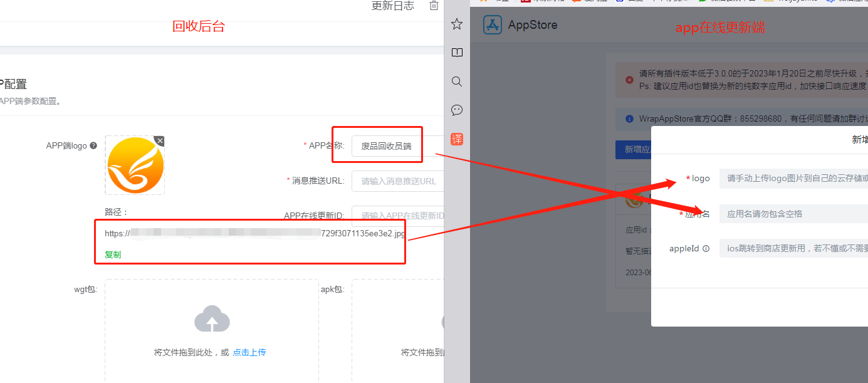Click the orange 译 translate icon
This screenshot has height=383, width=868.
pyautogui.click(x=457, y=139)
